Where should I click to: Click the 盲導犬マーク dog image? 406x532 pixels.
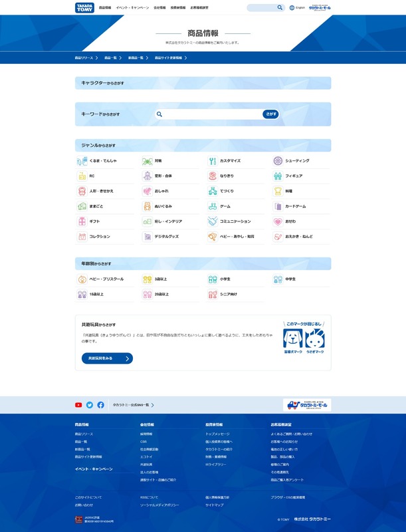tap(293, 338)
